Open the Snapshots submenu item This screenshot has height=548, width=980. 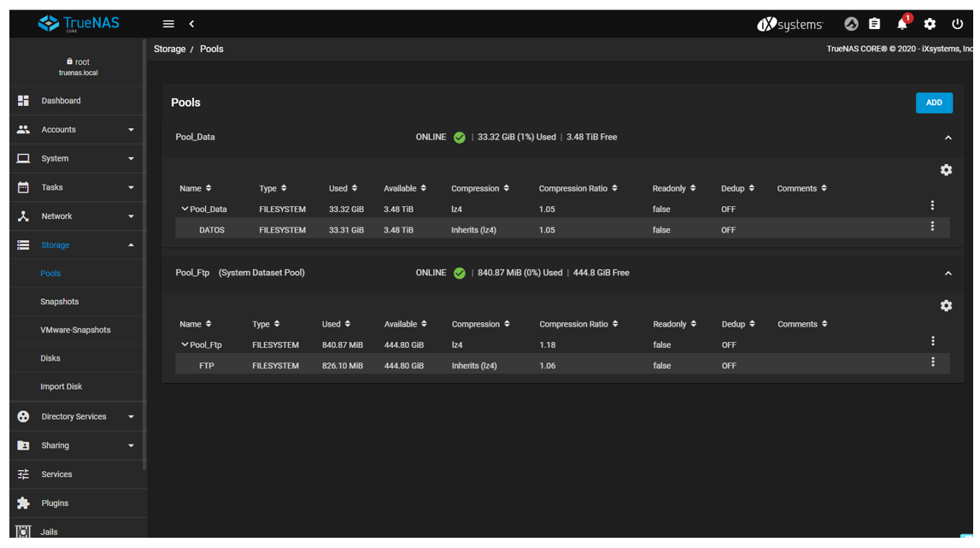[x=59, y=302]
